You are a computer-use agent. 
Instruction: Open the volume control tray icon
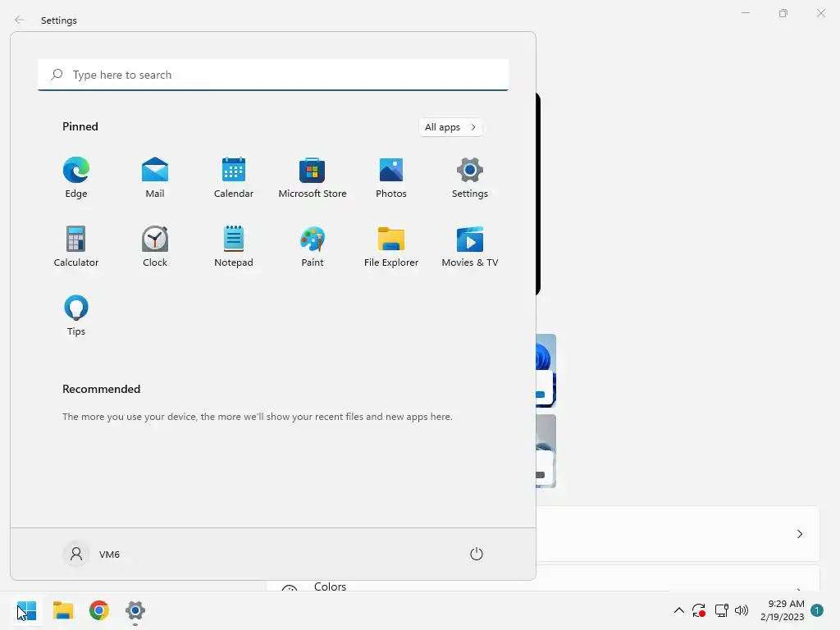pyautogui.click(x=742, y=610)
